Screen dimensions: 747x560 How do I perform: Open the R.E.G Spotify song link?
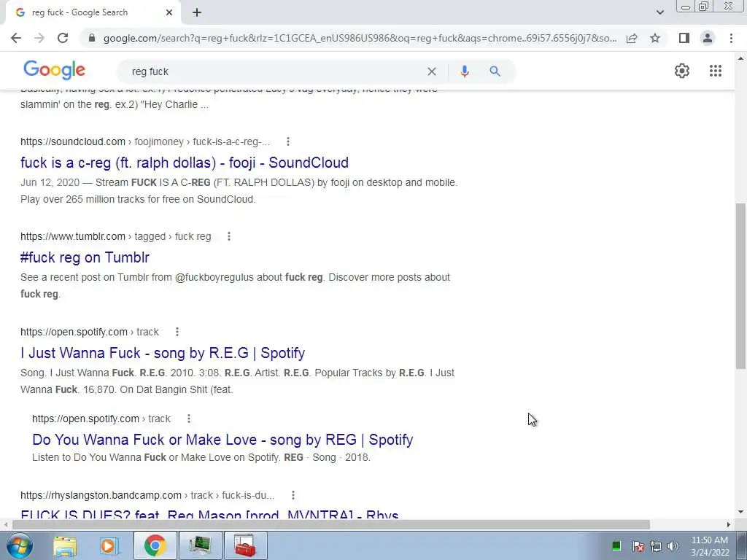coord(163,353)
